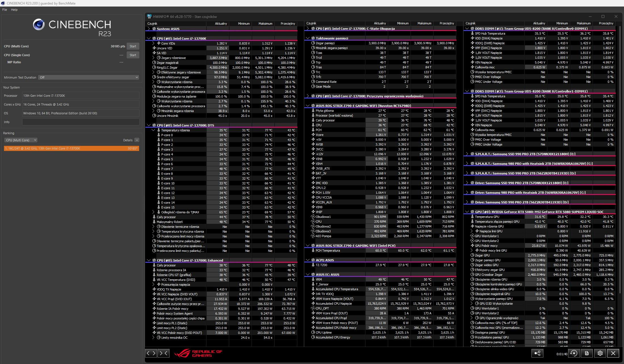
Task: Open HWiNFO sensor settings gear
Action: pyautogui.click(x=600, y=353)
